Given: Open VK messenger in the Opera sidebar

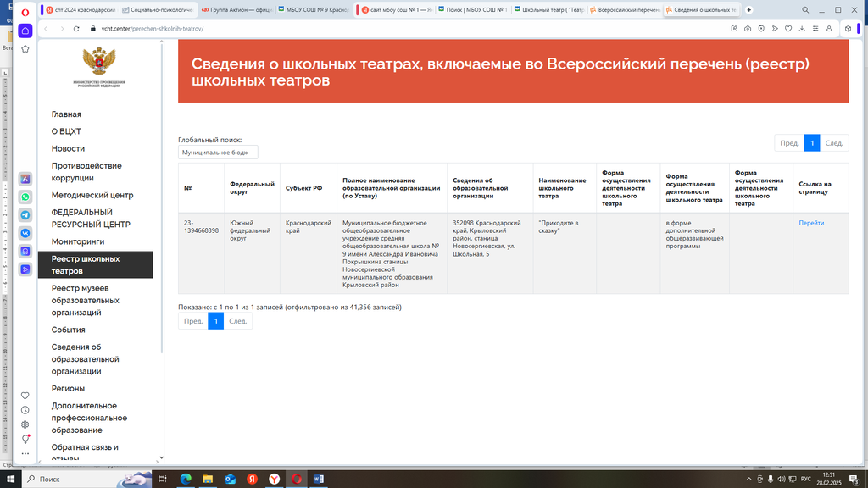Looking at the screenshot, I should click(25, 233).
